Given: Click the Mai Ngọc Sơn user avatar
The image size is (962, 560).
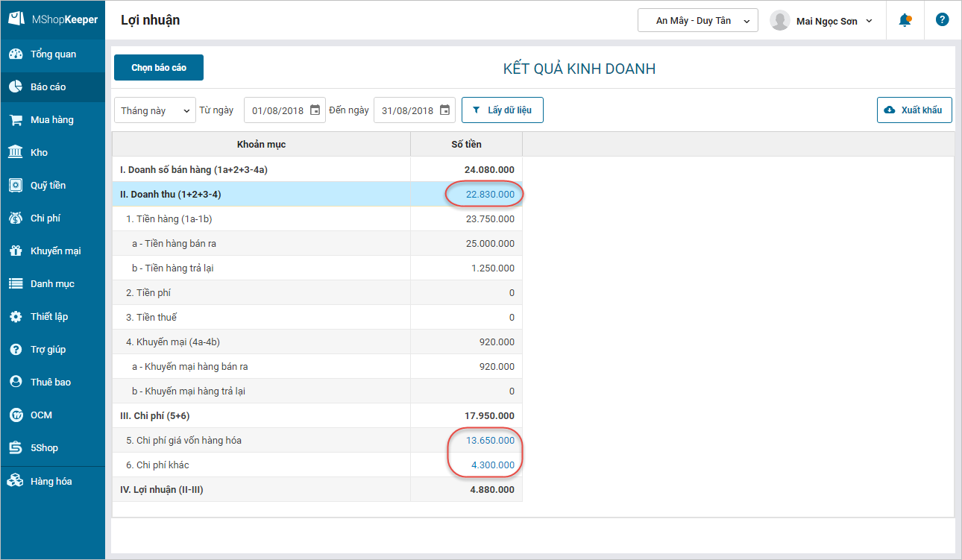Looking at the screenshot, I should [x=780, y=20].
